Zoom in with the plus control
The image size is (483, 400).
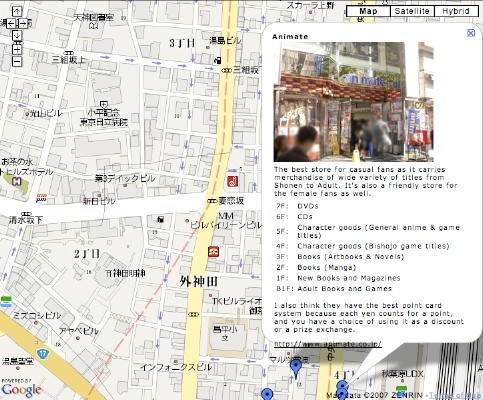tap(17, 50)
